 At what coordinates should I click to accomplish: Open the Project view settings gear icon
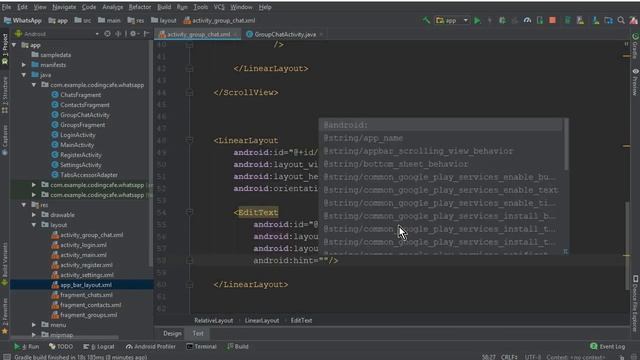tap(133, 34)
